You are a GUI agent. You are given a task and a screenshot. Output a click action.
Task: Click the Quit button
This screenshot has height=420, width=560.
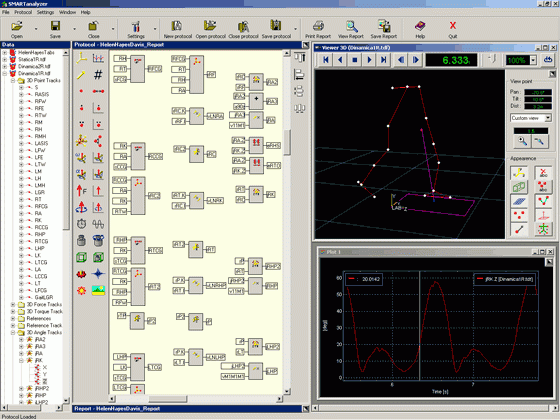click(x=452, y=29)
